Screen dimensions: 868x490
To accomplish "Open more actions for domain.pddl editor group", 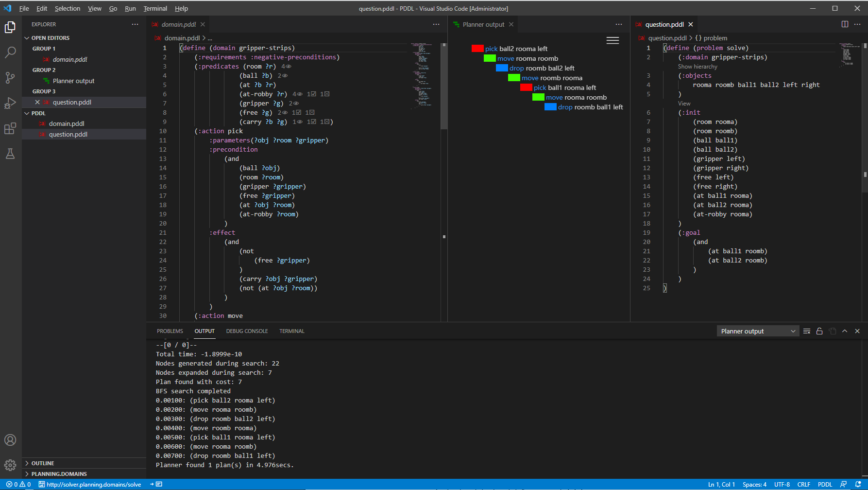I will tap(436, 24).
